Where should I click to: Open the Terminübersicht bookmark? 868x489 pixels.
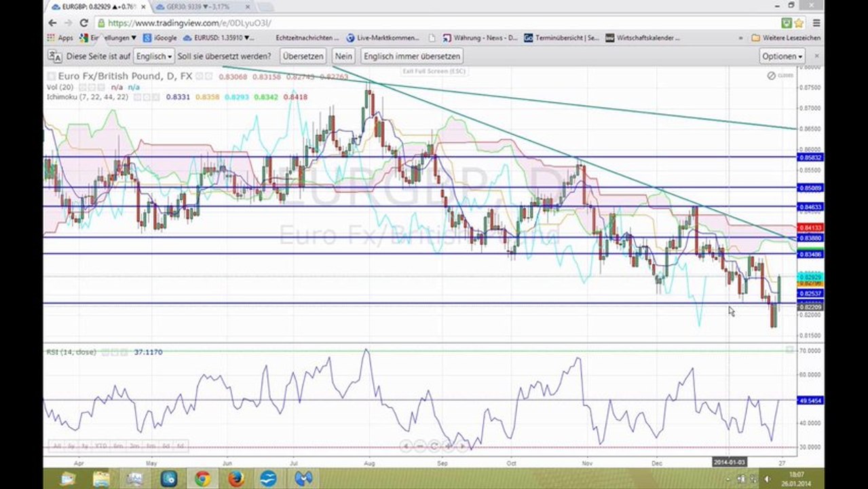561,38
